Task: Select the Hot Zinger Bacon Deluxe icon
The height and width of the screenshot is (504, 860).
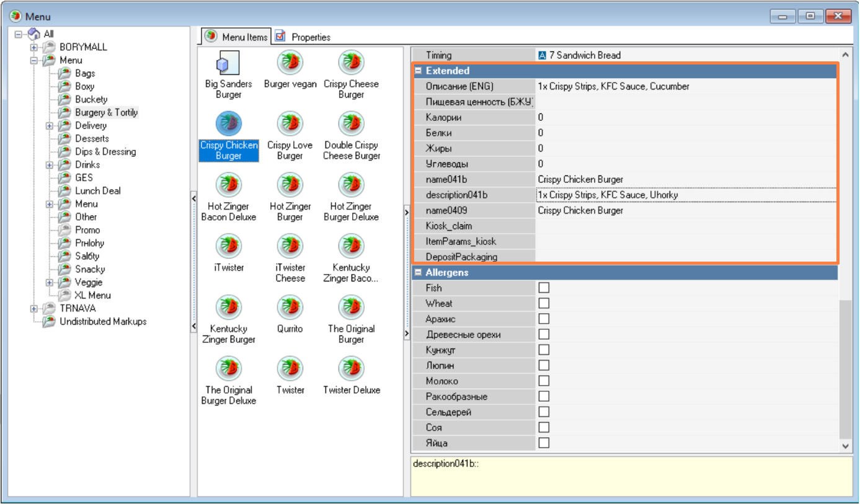Action: pyautogui.click(x=228, y=185)
